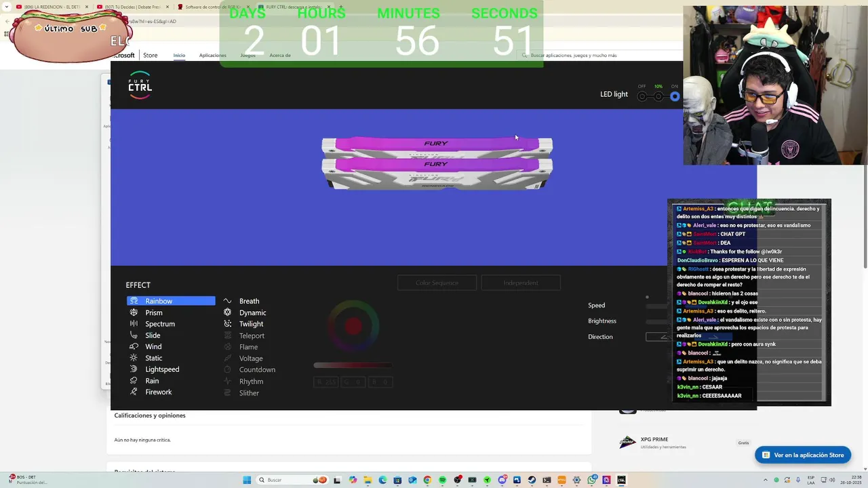Focus the Store search box
Image resolution: width=868 pixels, height=488 pixels.
point(600,55)
